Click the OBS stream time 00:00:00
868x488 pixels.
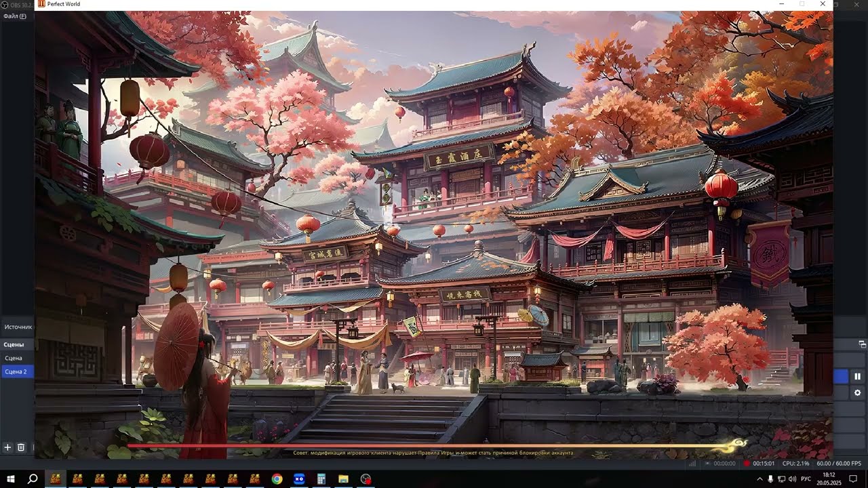[724, 464]
